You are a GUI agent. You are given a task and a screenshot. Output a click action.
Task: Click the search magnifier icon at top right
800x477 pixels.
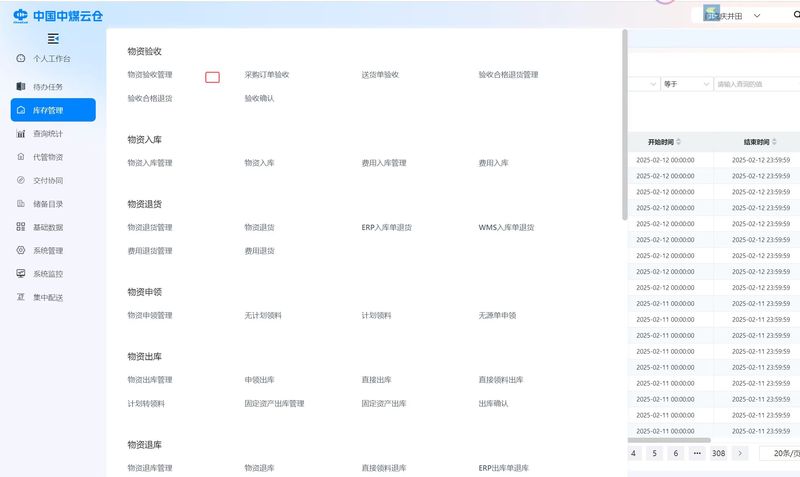pos(796,15)
